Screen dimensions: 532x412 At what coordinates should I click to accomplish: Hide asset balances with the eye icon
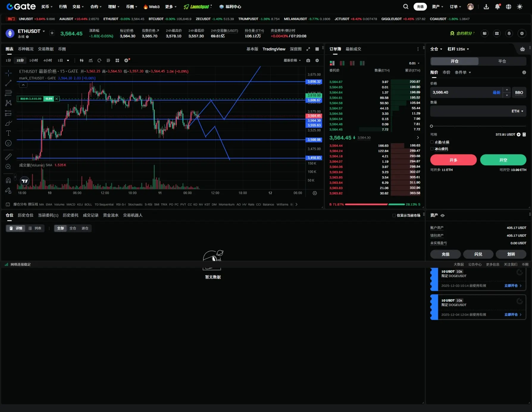(442, 216)
